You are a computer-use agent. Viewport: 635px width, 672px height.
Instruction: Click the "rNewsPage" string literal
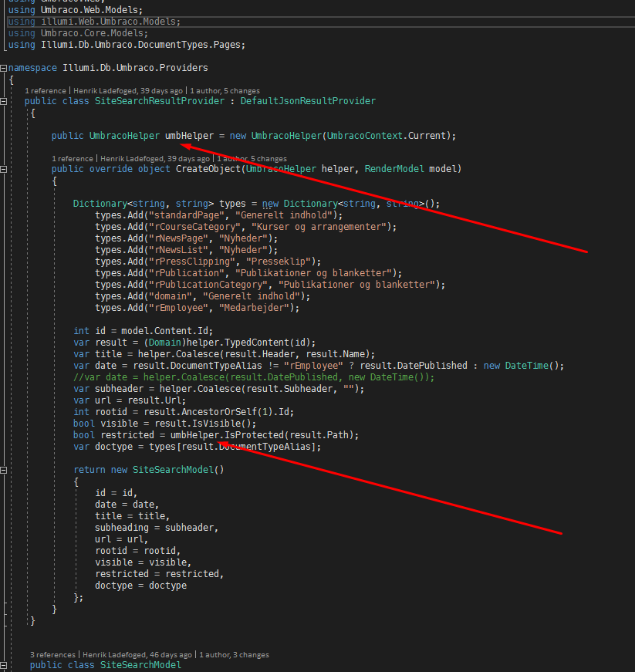point(179,238)
